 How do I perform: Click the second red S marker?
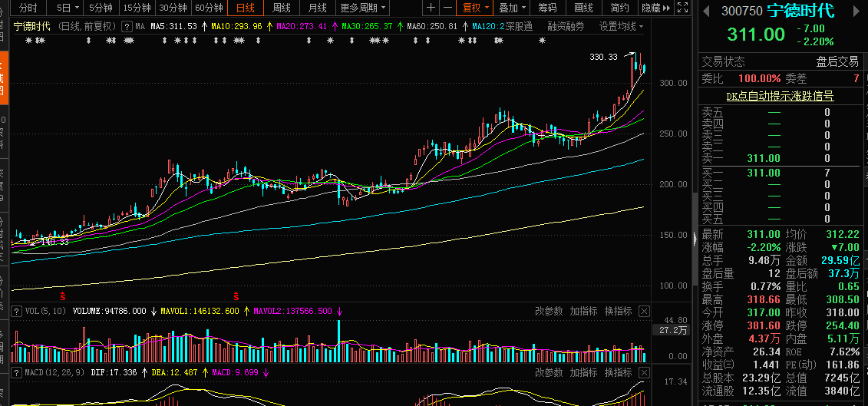(x=236, y=295)
